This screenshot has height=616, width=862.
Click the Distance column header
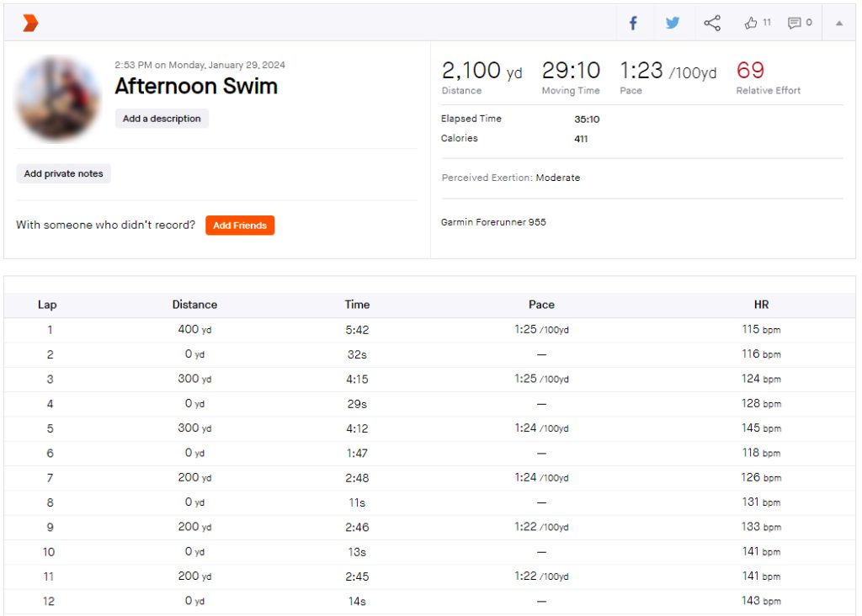point(194,305)
